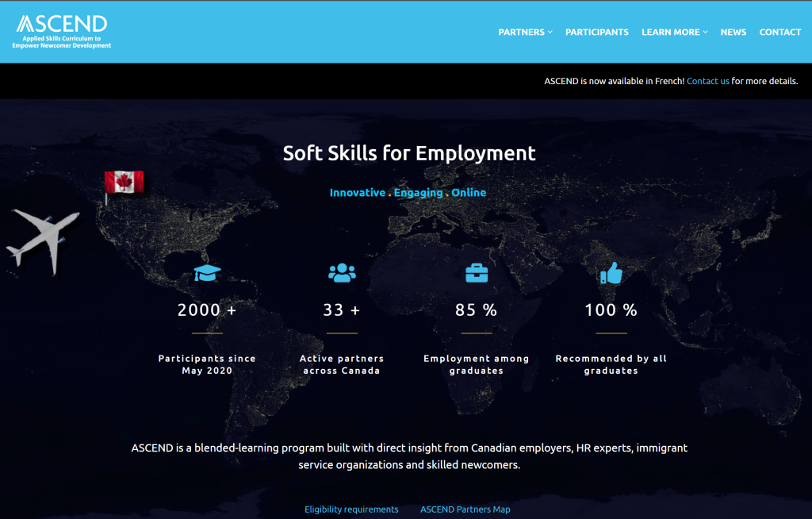This screenshot has width=812, height=519.
Task: Click the 'Soft Skills for Employment' heading
Action: pyautogui.click(x=409, y=153)
